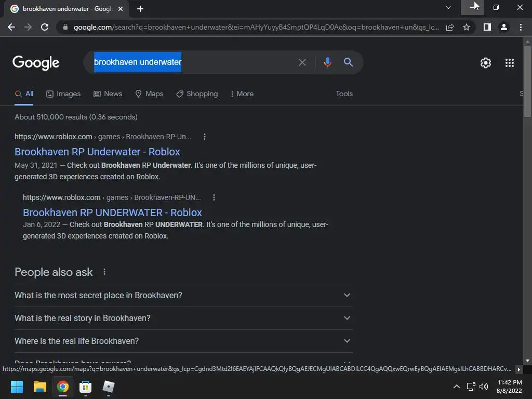Viewport: 532px width, 399px height.
Task: Click the page vertical scrollbar thumb
Action: [527, 82]
